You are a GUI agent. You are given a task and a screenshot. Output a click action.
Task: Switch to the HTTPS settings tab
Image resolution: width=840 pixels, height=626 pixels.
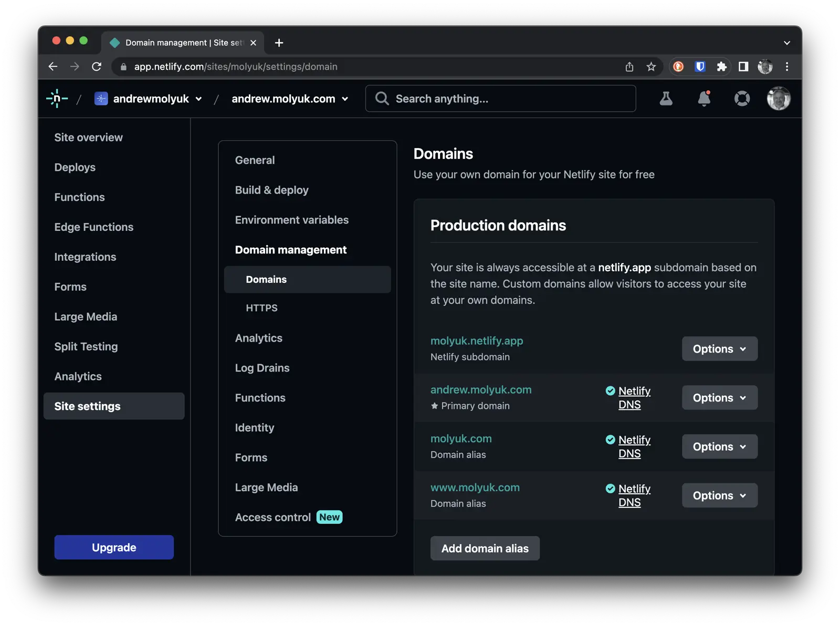coord(261,308)
